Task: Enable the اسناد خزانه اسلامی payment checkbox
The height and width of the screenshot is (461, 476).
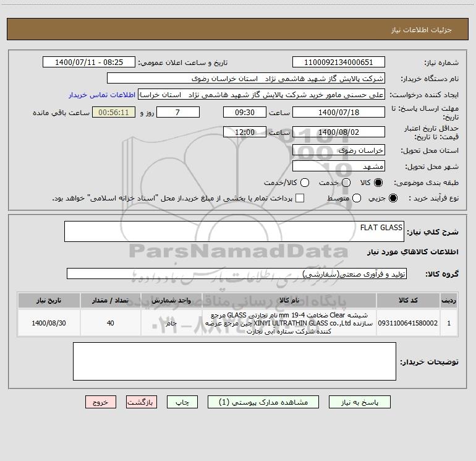Action: pyautogui.click(x=300, y=198)
